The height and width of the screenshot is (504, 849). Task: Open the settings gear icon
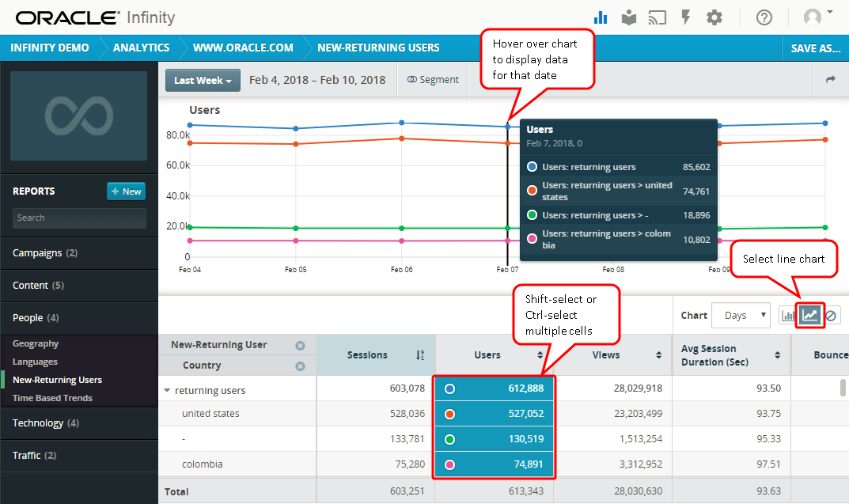coord(714,17)
